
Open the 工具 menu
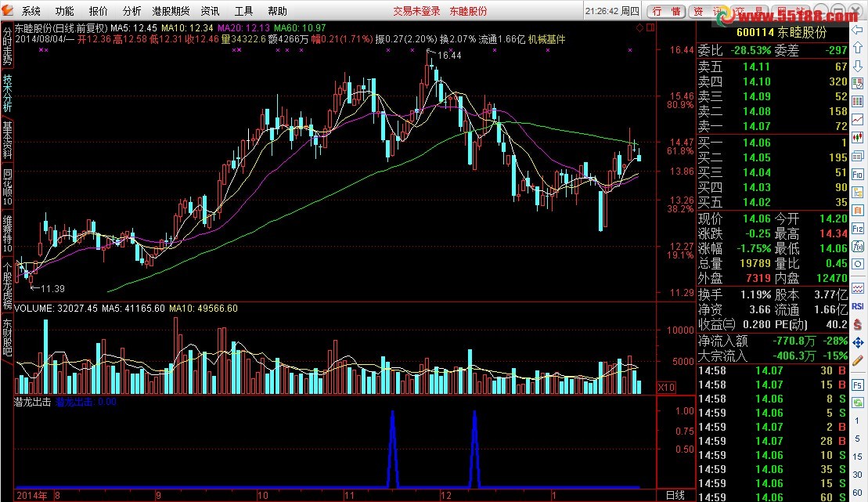[243, 11]
